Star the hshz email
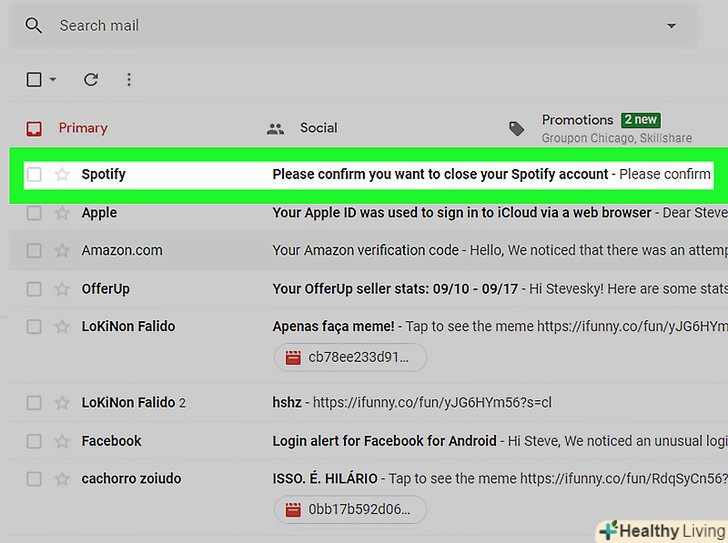The height and width of the screenshot is (543, 728). (x=62, y=402)
